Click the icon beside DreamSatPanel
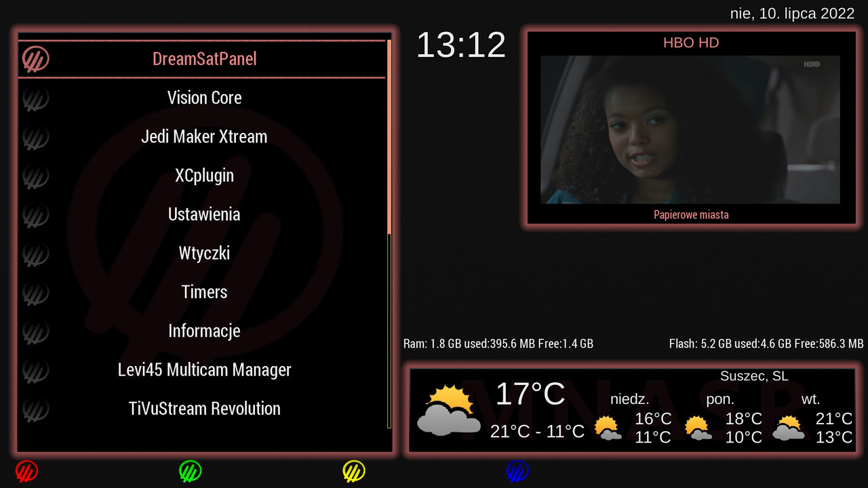Screen dimensions: 868x488 (x=35, y=59)
